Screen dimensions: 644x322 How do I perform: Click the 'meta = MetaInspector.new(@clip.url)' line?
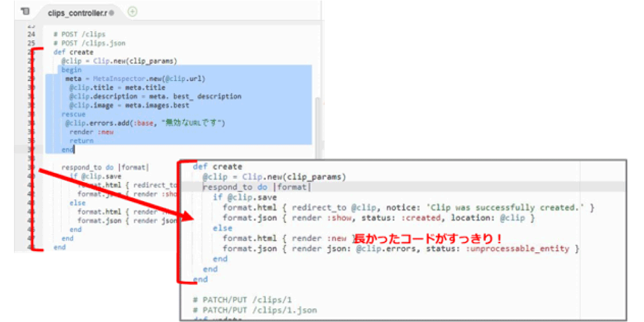pos(135,79)
